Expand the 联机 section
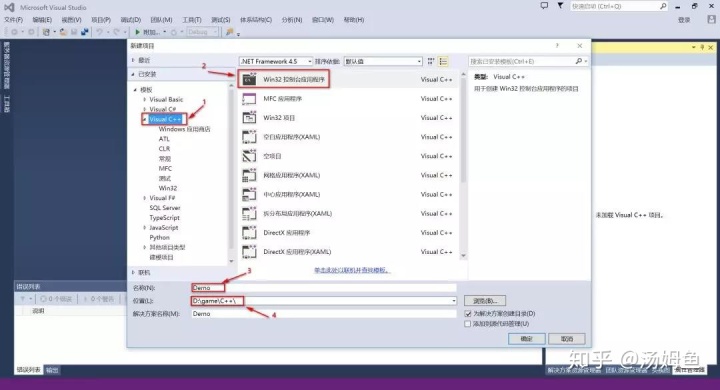Viewport: 720px width, 390px height. [x=134, y=272]
